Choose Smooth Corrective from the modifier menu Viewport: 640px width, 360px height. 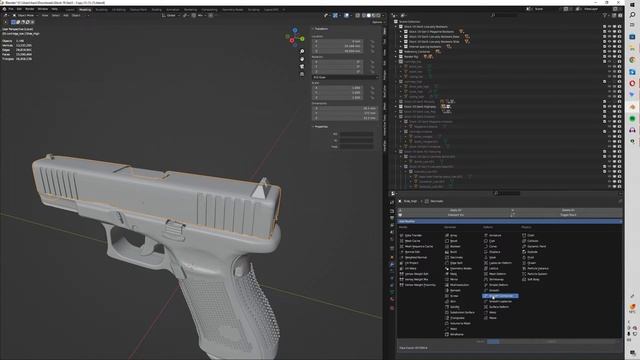click(x=500, y=296)
